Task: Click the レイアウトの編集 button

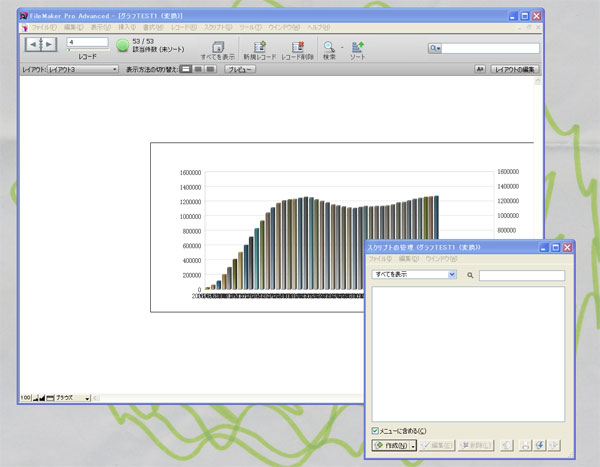Action: pos(515,69)
